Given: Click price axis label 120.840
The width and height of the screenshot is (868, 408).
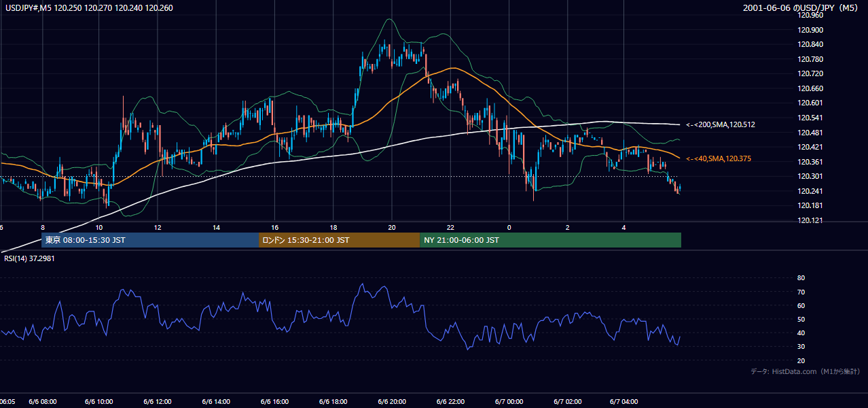Looking at the screenshot, I should tap(810, 44).
